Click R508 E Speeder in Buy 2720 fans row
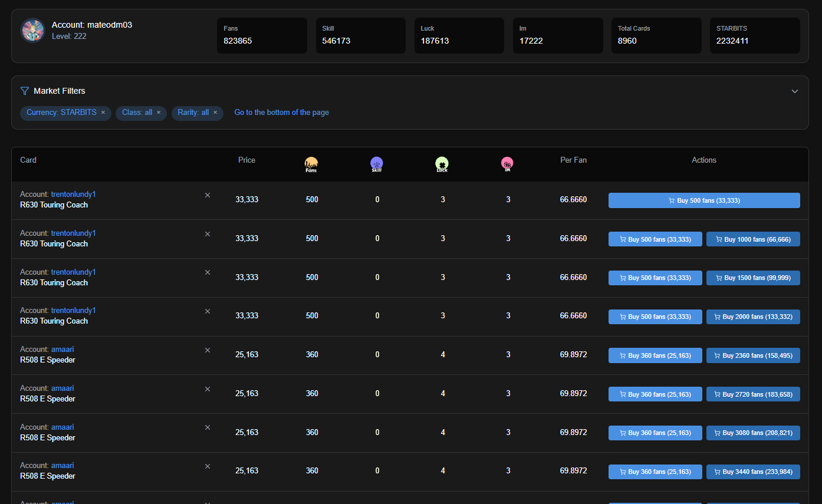This screenshot has height=504, width=822. pos(48,399)
